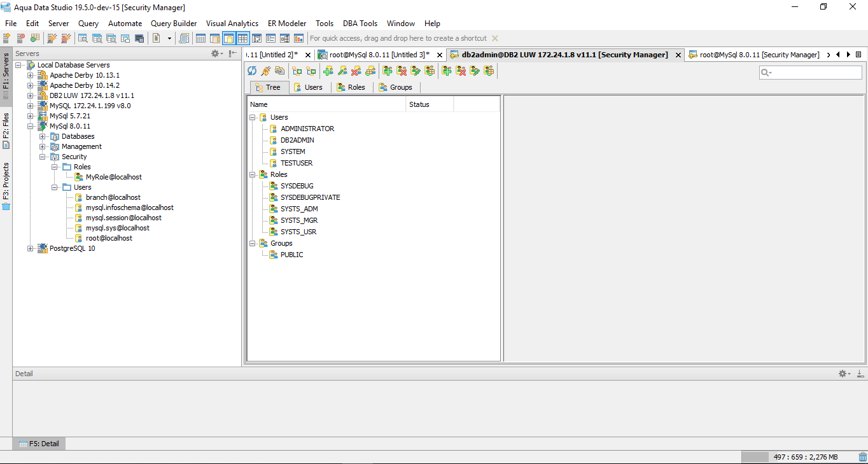This screenshot has width=868, height=464.
Task: Open the tab list button after scroll arrows
Action: click(858, 55)
